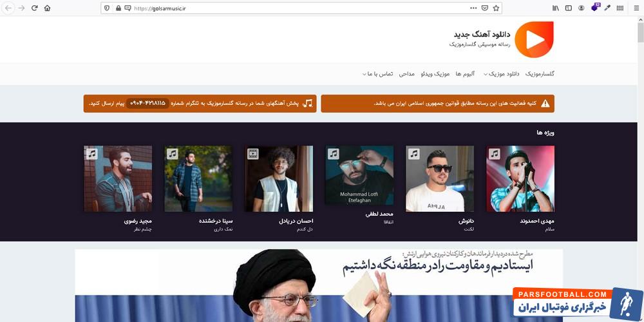Open the Firefox library icon
This screenshot has width=644, height=322.
point(555,8)
